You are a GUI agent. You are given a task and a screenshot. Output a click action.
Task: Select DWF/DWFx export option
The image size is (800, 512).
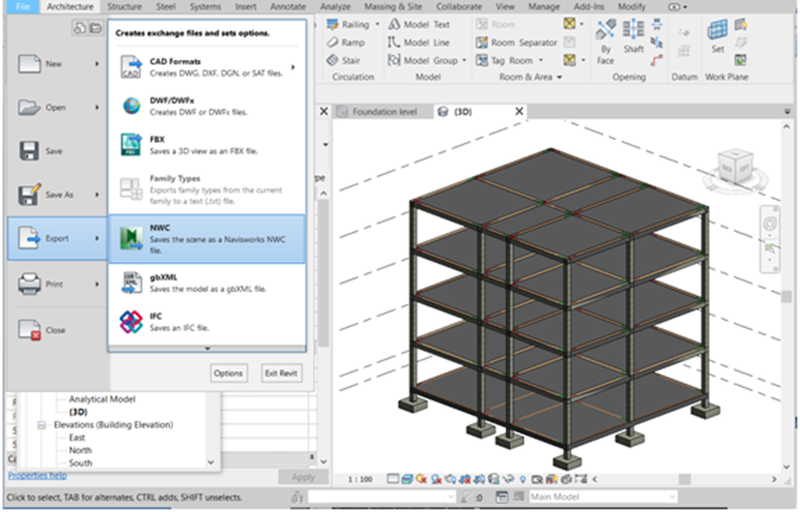coord(207,106)
